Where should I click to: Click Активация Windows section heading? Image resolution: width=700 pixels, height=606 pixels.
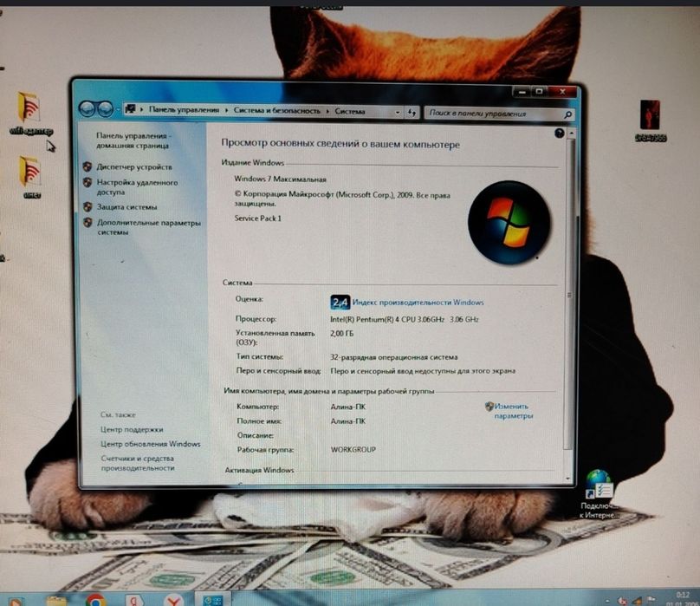point(259,470)
